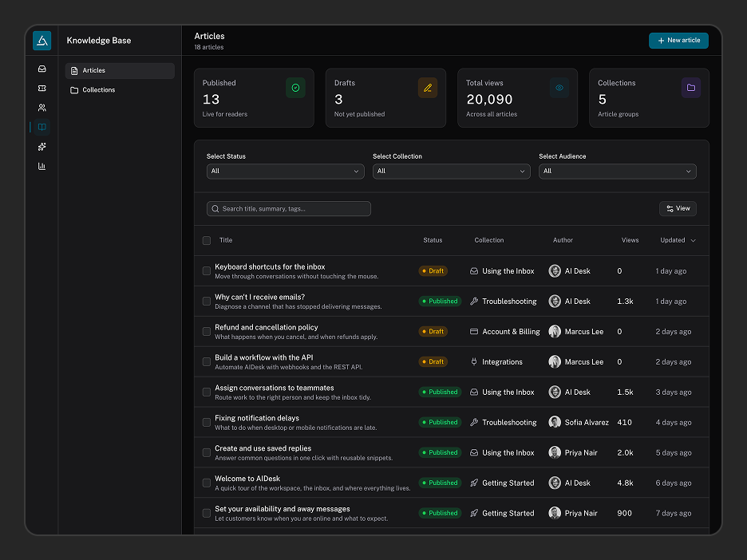Viewport: 747px width, 560px height.
Task: Click the Author column header
Action: point(563,240)
